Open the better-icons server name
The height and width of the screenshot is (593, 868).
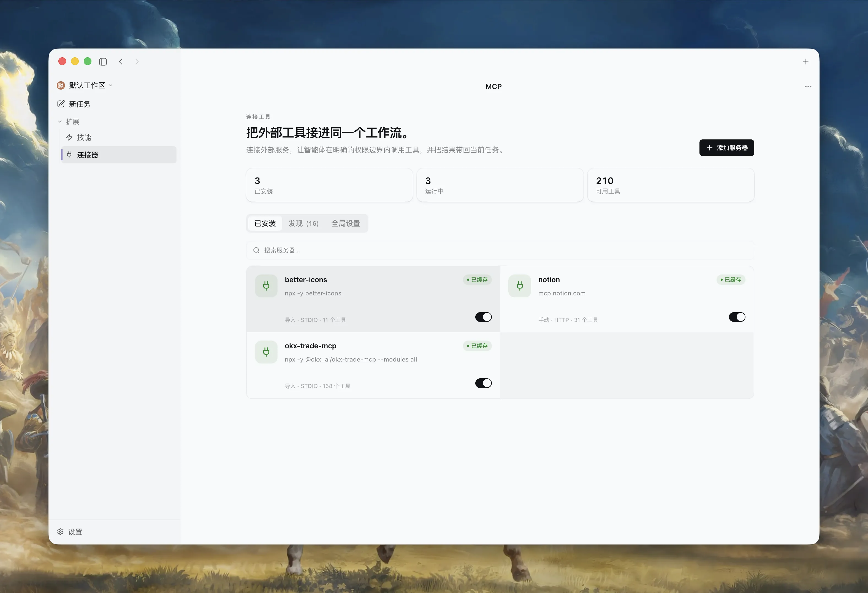click(x=305, y=279)
